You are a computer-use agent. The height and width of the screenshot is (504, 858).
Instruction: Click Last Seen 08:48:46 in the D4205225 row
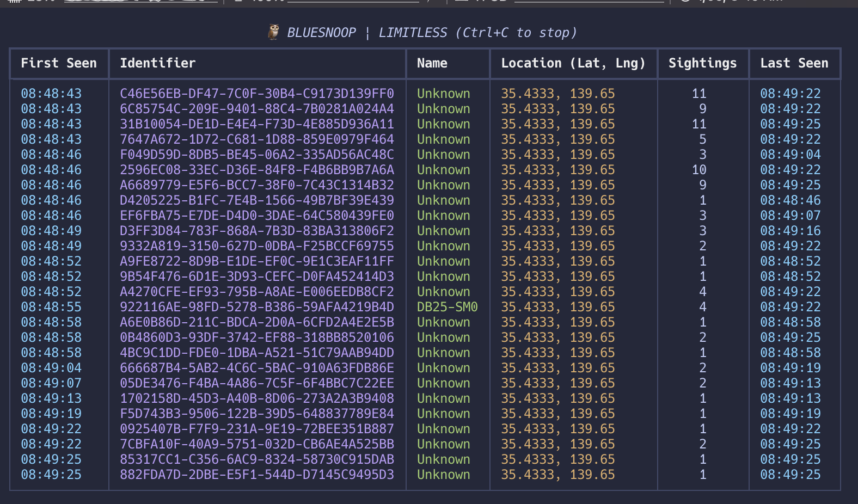tap(790, 200)
